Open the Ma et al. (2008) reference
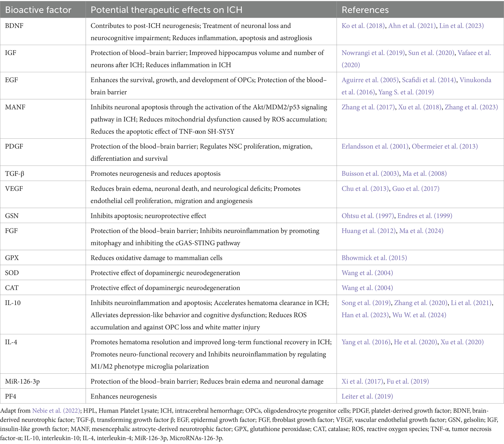Screen dimensions: 504x444 click(x=425, y=174)
